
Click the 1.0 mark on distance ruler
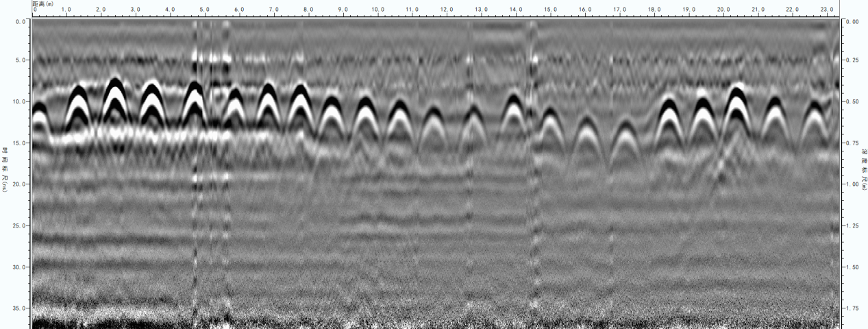(x=66, y=10)
